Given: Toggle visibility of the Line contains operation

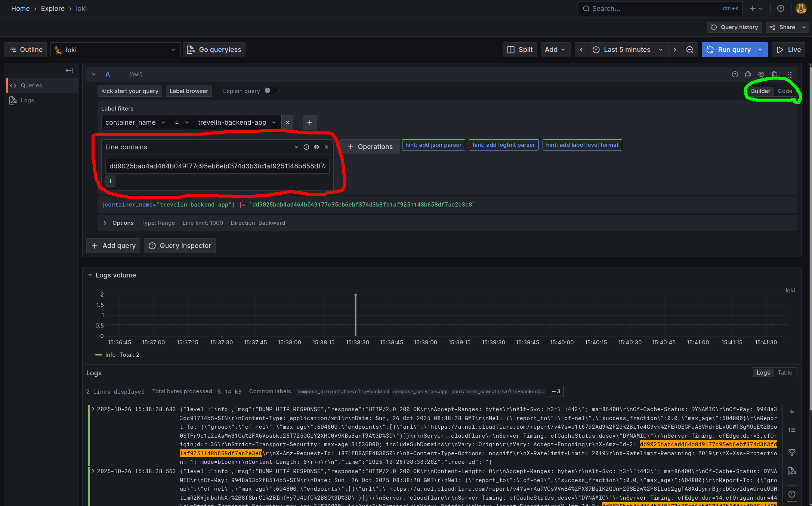Looking at the screenshot, I should tap(316, 147).
